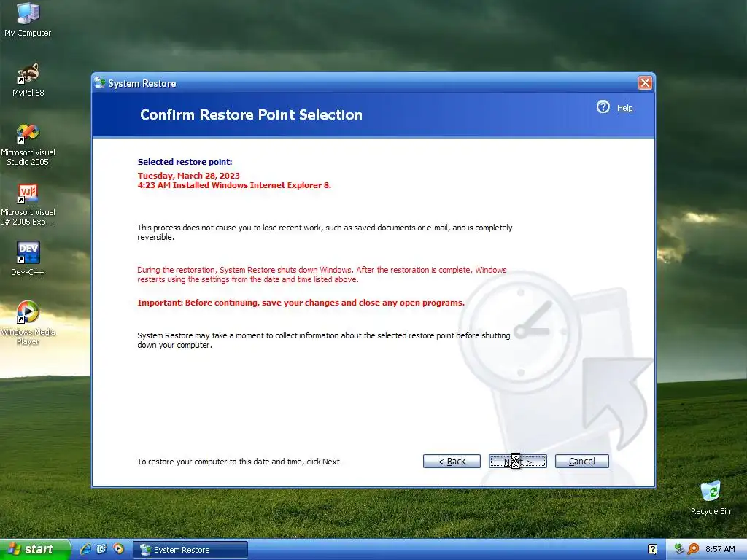Click the 'Tuesday, March 28, 2023' date text
Image resolution: width=747 pixels, height=560 pixels.
[189, 176]
